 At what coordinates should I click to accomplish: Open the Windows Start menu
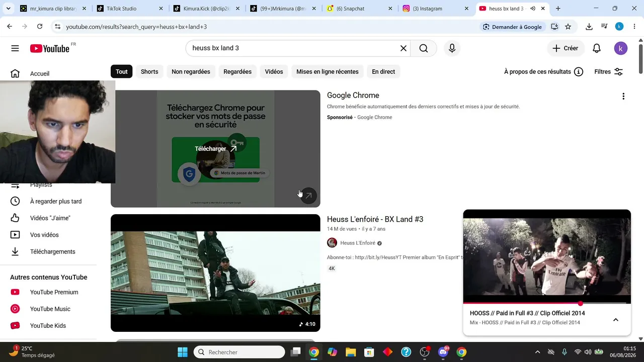[x=183, y=352]
